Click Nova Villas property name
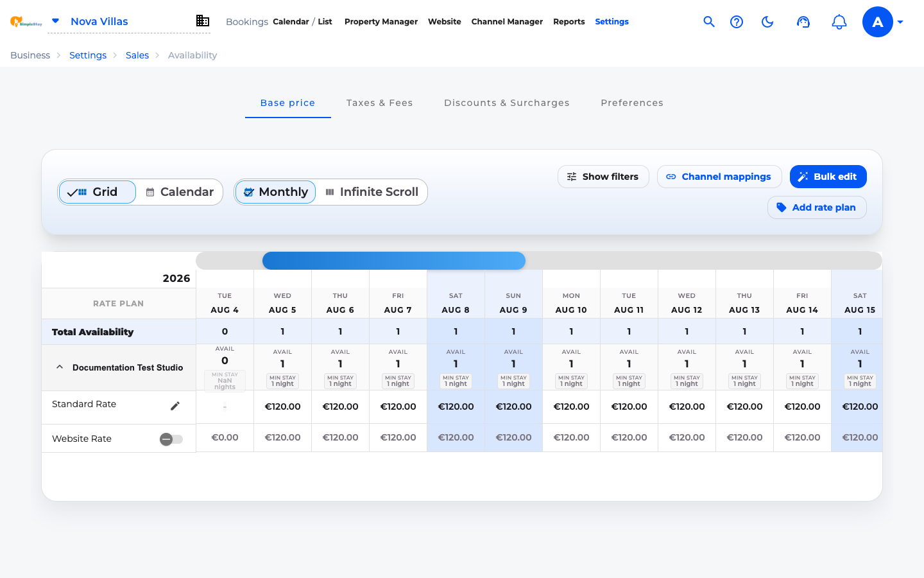The width and height of the screenshot is (924, 578). coord(99,21)
